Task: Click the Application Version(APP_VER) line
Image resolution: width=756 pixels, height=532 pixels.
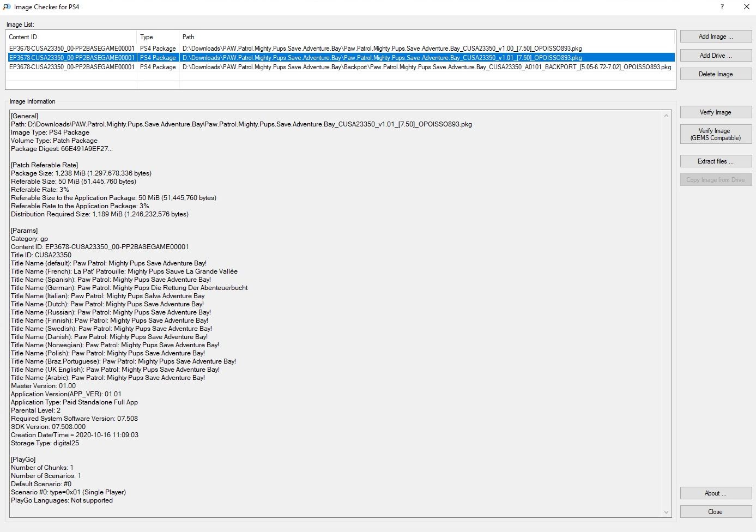Action: click(x=66, y=394)
